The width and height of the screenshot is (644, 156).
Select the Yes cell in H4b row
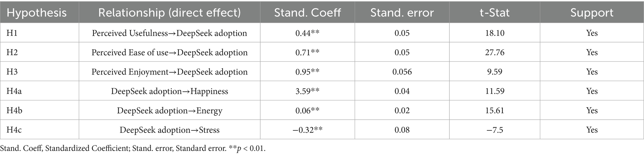(x=592, y=110)
